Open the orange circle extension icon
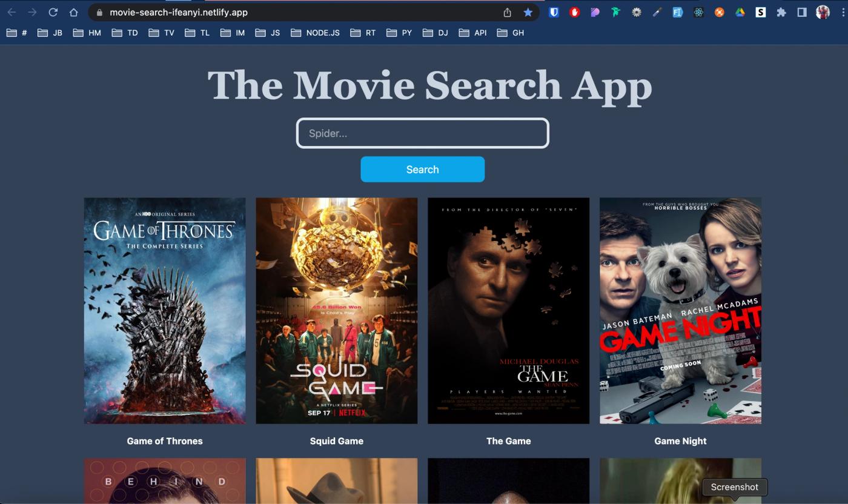Screen dimensions: 848x504 click(719, 12)
